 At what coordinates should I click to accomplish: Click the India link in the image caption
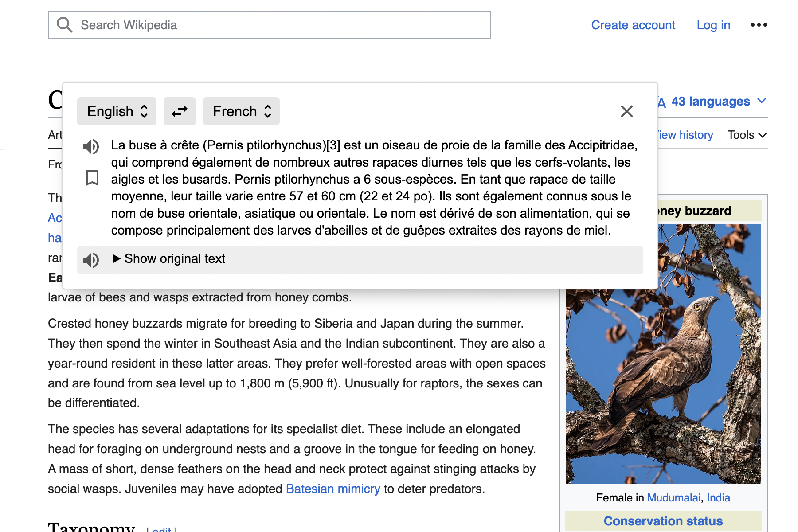(x=719, y=497)
